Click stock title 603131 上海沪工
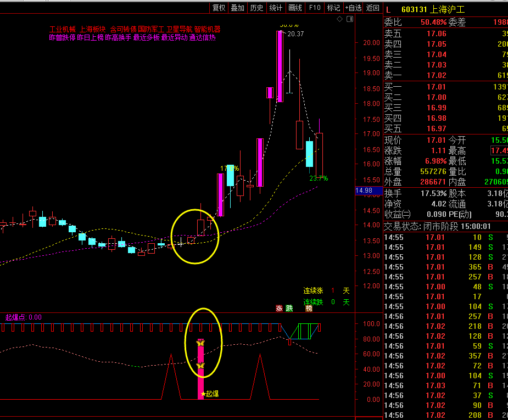Image resolution: width=508 pixels, height=420 pixels. [433, 10]
